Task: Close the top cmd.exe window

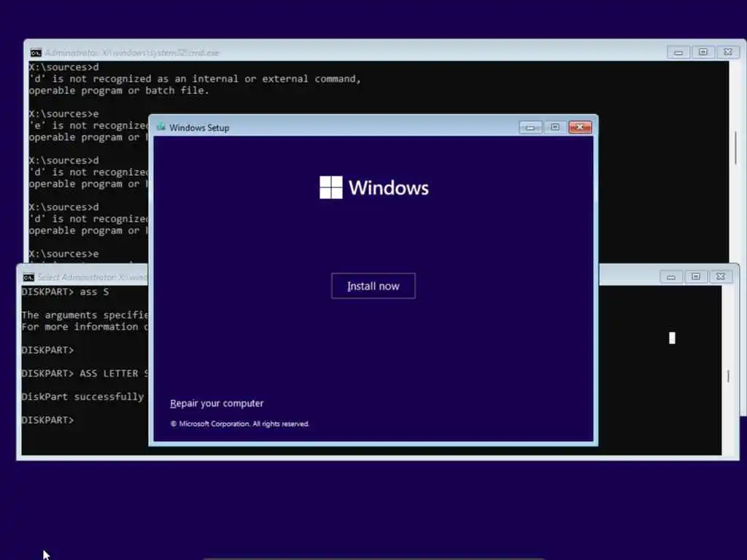Action: (728, 52)
